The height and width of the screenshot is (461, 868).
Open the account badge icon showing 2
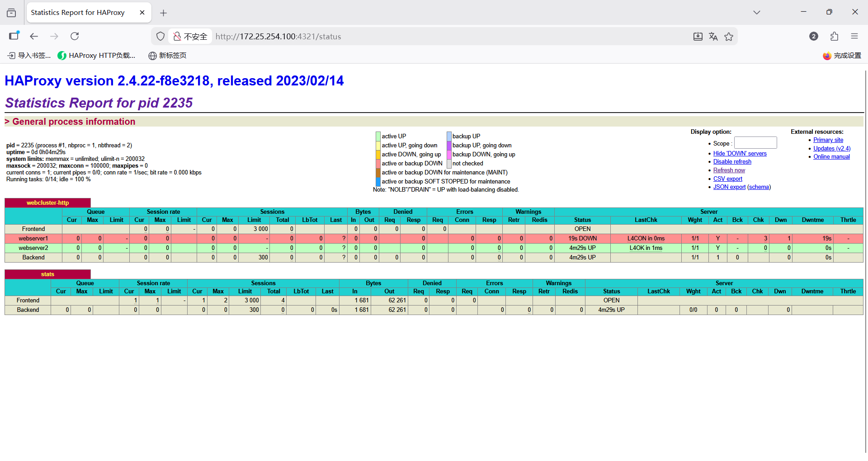coord(814,36)
